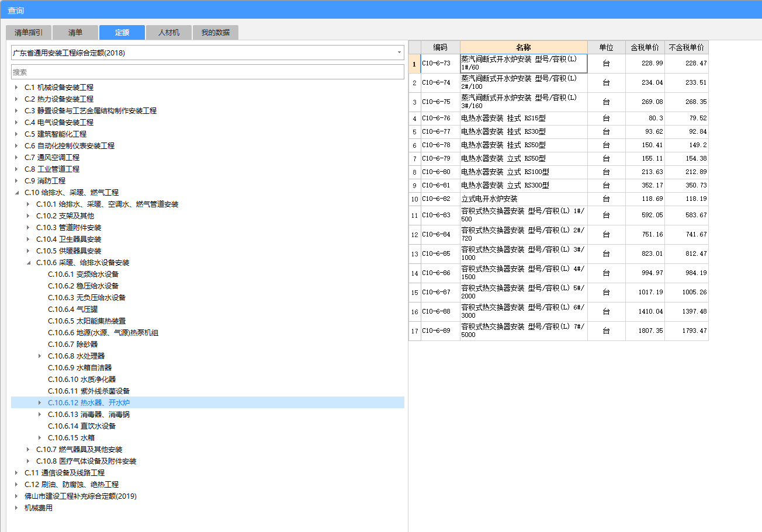Click price cell 1807.35
762x532 pixels.
coord(645,331)
